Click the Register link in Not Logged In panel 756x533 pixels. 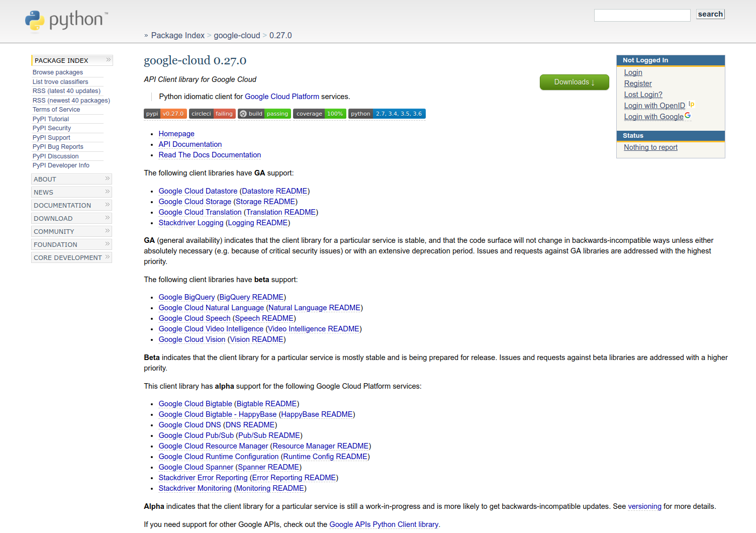point(637,83)
